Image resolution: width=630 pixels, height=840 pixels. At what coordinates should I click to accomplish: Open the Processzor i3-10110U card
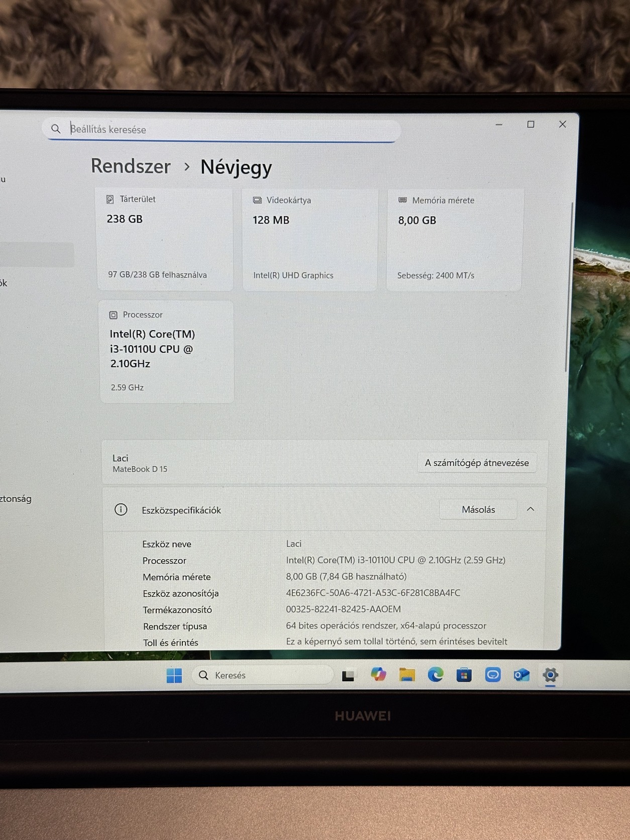click(x=166, y=352)
